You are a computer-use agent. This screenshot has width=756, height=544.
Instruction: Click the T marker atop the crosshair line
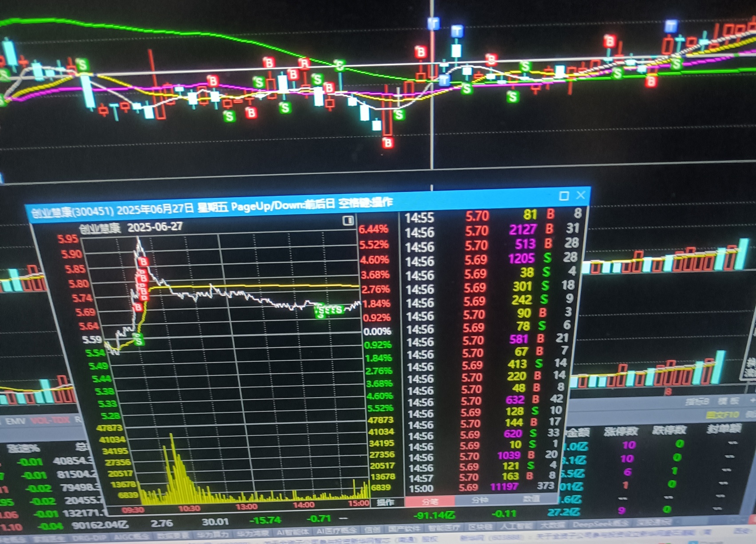[x=433, y=23]
